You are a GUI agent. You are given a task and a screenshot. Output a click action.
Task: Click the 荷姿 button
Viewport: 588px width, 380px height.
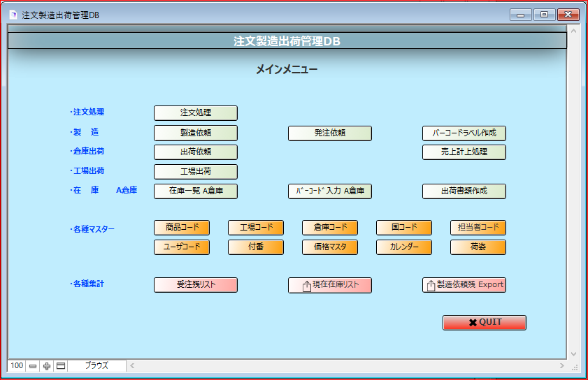point(478,247)
